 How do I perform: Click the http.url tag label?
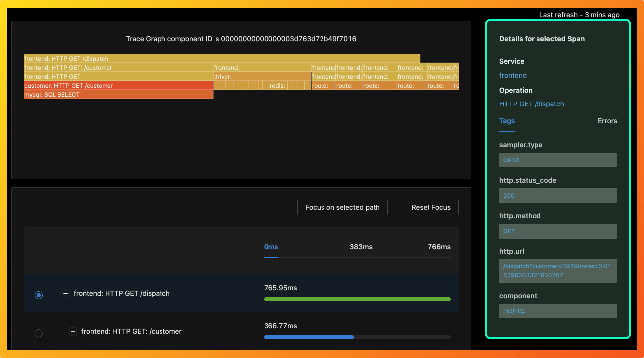coord(511,251)
